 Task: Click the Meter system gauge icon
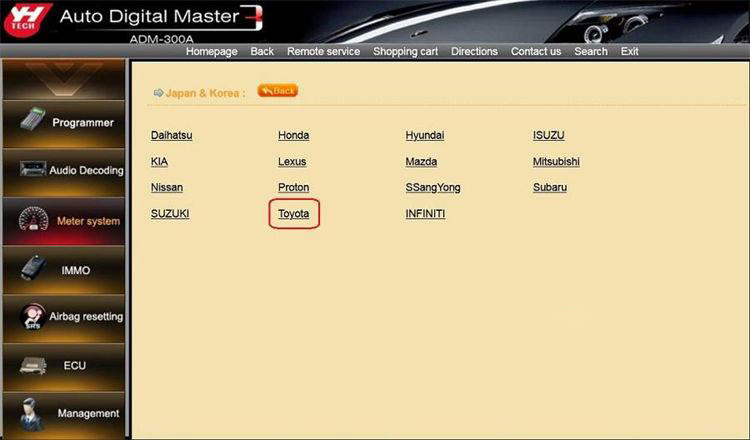click(33, 219)
